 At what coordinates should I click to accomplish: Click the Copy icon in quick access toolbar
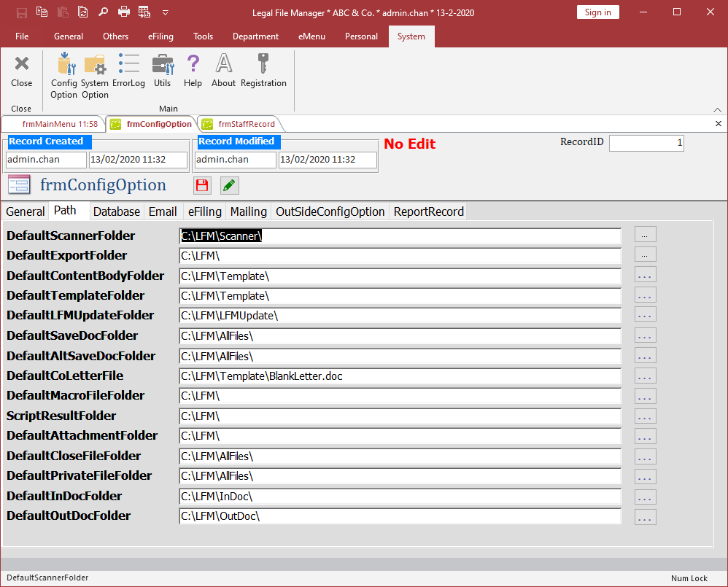pyautogui.click(x=42, y=12)
